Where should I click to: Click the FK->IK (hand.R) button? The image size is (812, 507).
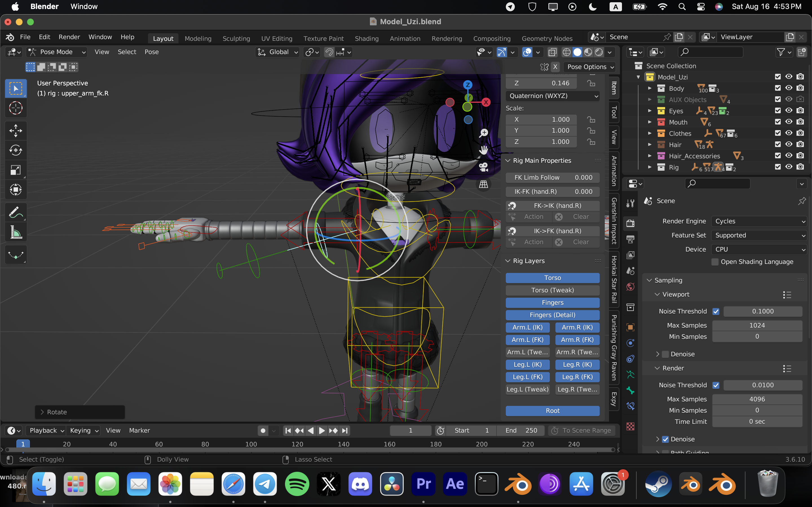tap(557, 206)
